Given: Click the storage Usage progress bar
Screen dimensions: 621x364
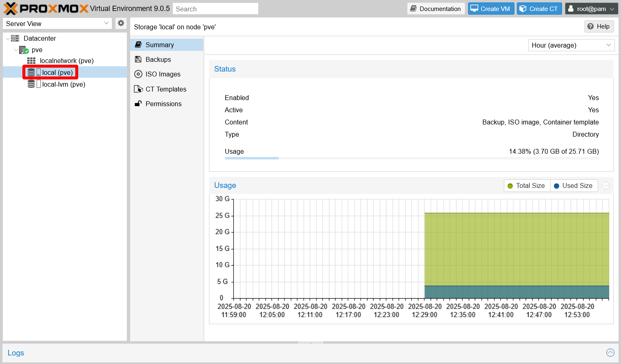Looking at the screenshot, I should pyautogui.click(x=412, y=158).
